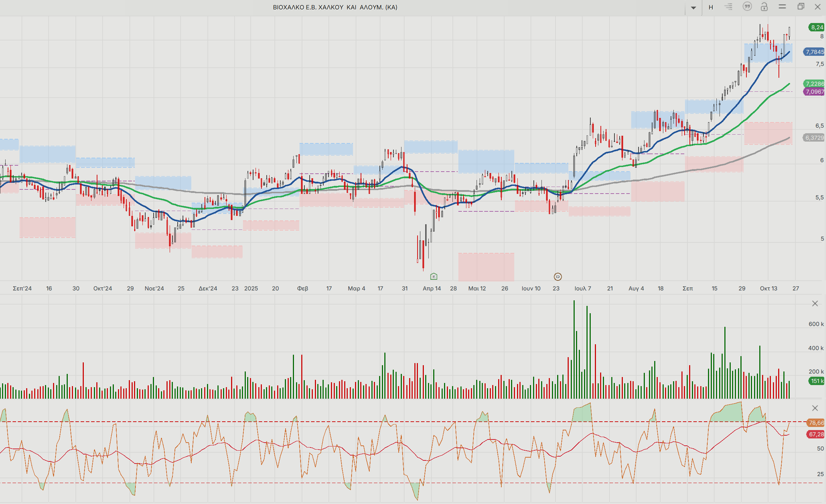The width and height of the screenshot is (826, 504).
Task: Click the restore window icon
Action: [801, 7]
